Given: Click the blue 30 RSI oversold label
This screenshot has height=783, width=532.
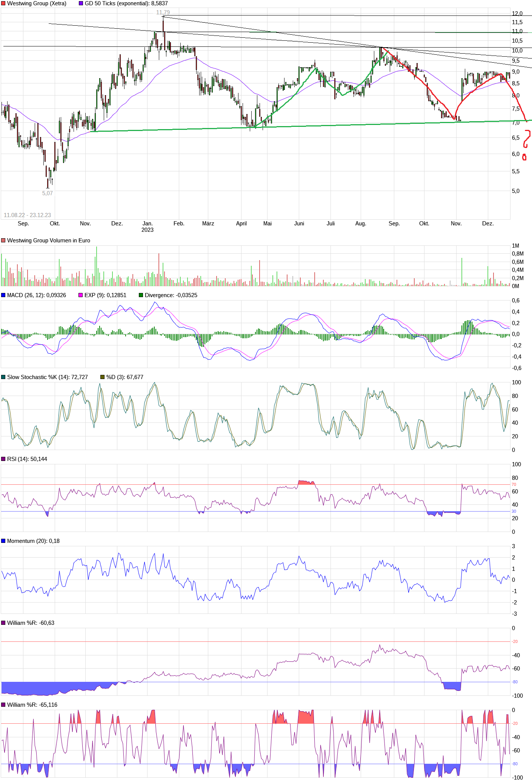Looking at the screenshot, I should coord(514,511).
